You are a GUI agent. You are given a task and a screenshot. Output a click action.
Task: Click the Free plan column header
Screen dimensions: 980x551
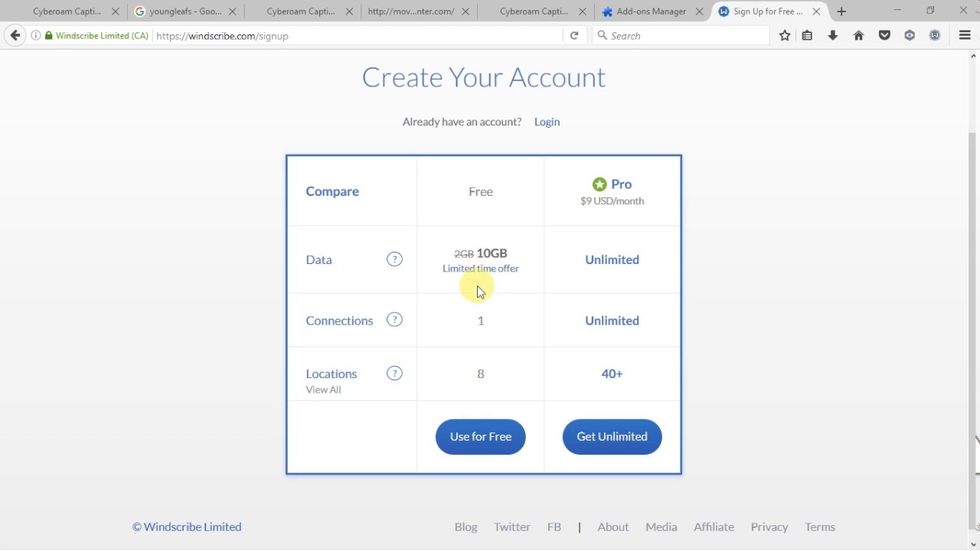481,191
